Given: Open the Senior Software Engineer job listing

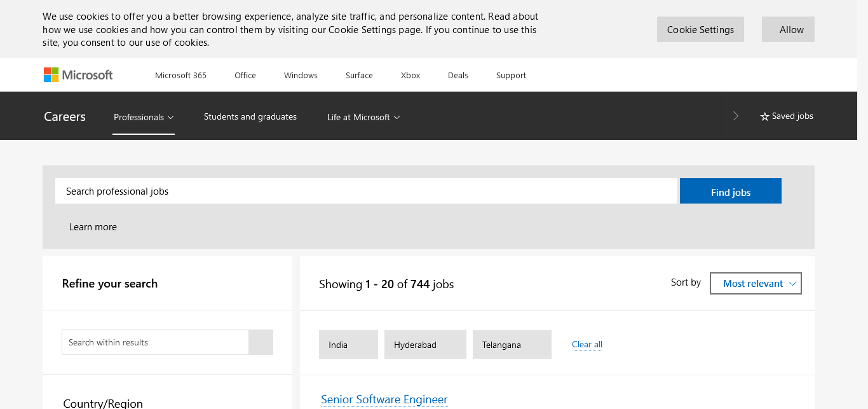Looking at the screenshot, I should [x=384, y=399].
